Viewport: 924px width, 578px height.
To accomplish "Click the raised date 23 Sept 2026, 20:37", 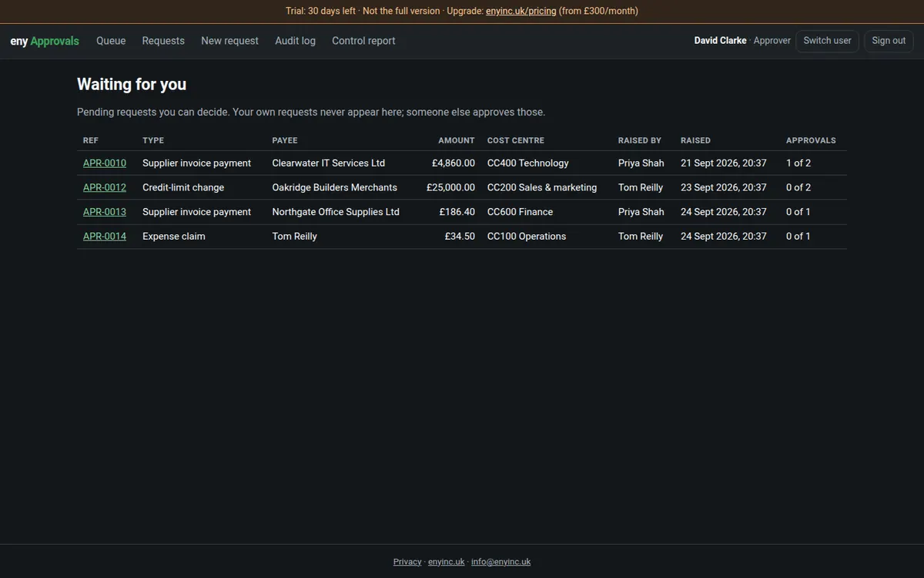I will [724, 187].
